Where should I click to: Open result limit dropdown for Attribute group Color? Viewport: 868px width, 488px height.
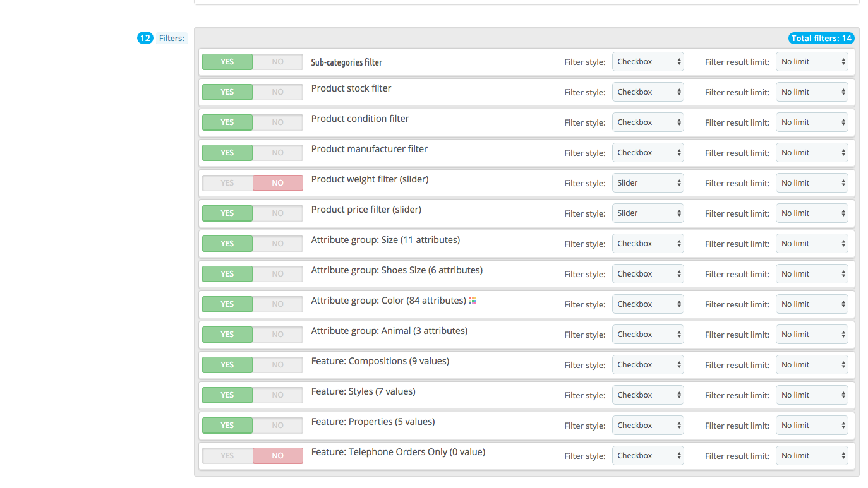(812, 304)
